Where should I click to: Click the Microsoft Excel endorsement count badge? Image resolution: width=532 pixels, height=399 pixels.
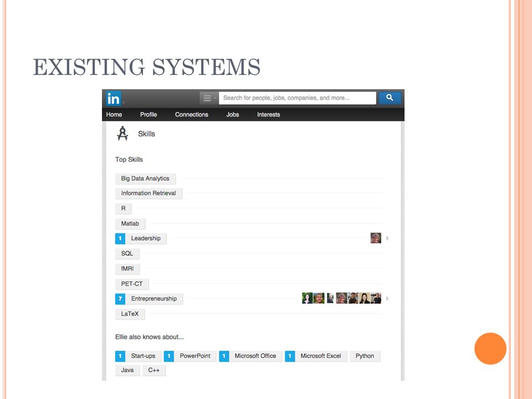[290, 356]
